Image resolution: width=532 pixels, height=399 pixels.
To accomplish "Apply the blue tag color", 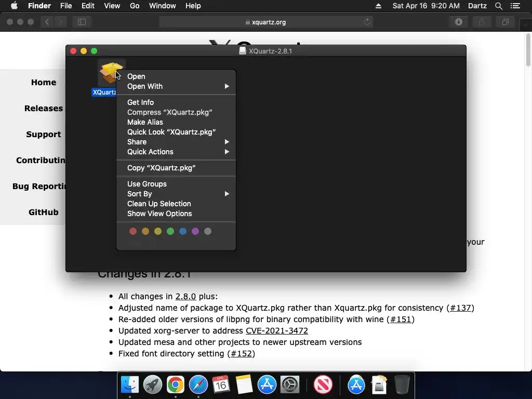I will click(183, 231).
